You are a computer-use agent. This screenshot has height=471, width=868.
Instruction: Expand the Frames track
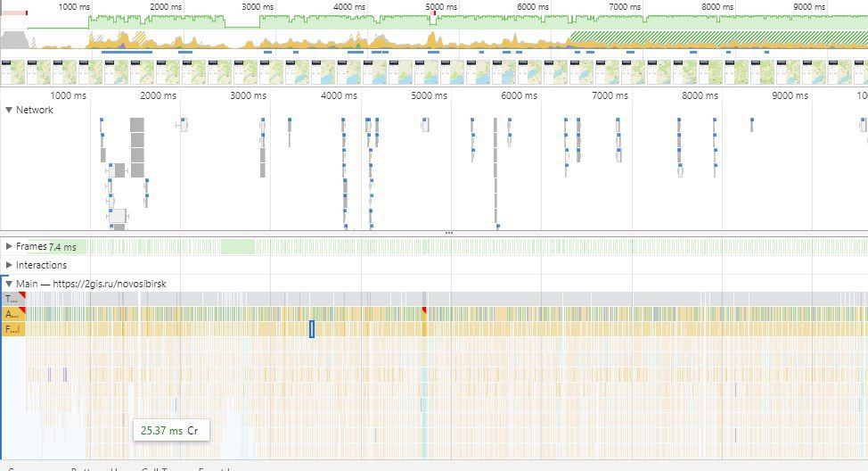[9, 246]
